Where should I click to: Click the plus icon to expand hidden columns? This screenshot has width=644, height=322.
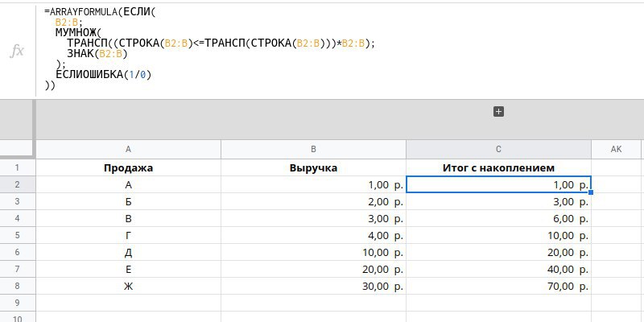coord(498,111)
